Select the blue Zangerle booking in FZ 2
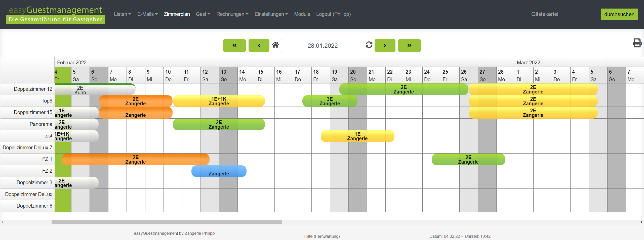 coord(219,171)
